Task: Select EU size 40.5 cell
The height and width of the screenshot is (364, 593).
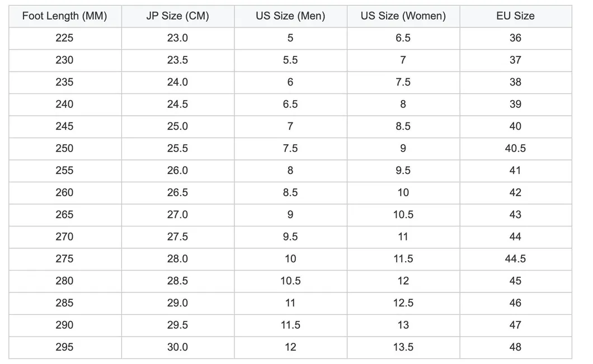Action: (515, 149)
